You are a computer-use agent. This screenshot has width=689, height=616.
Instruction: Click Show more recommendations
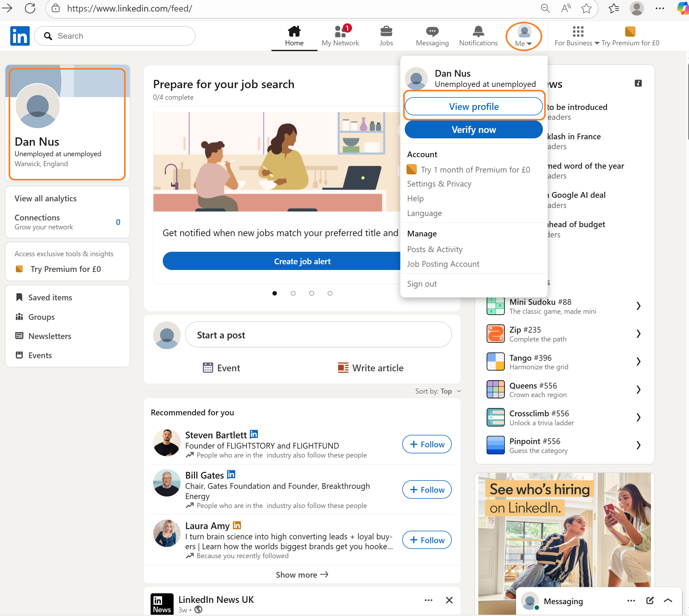(302, 575)
